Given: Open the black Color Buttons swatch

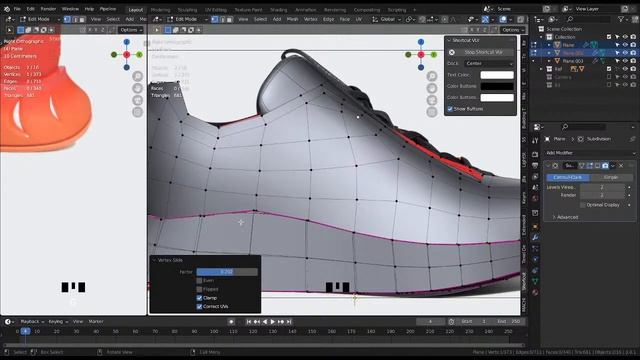Looking at the screenshot, I should click(x=497, y=86).
